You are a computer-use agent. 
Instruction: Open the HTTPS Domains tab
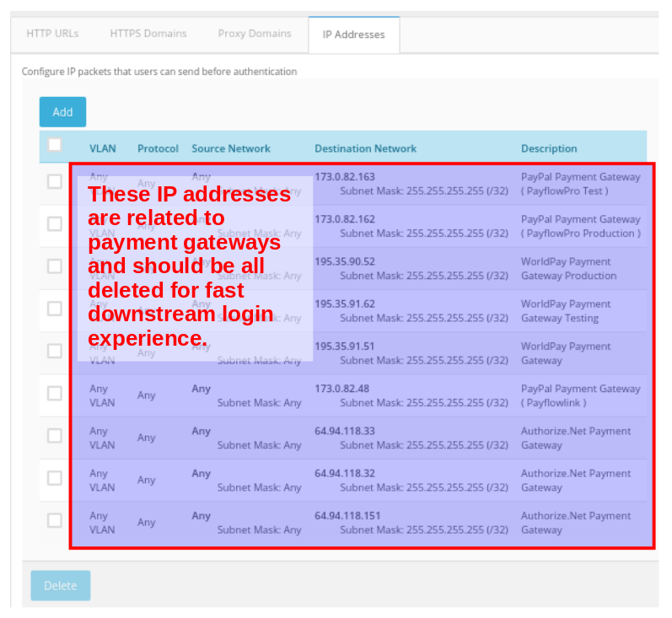[148, 34]
